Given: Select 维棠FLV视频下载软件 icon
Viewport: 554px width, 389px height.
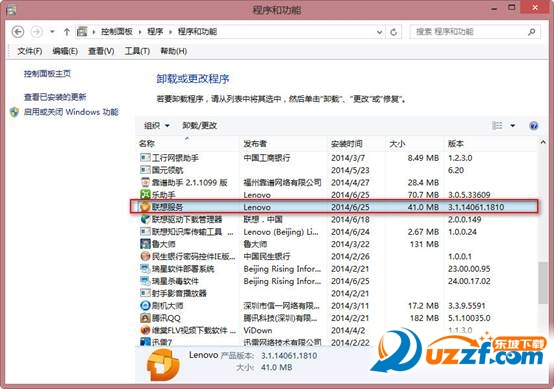Looking at the screenshot, I should [145, 330].
